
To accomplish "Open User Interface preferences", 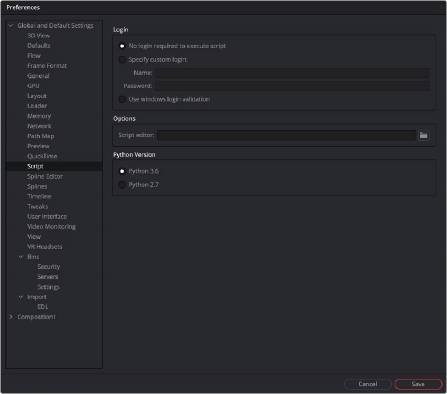I will tap(47, 217).
